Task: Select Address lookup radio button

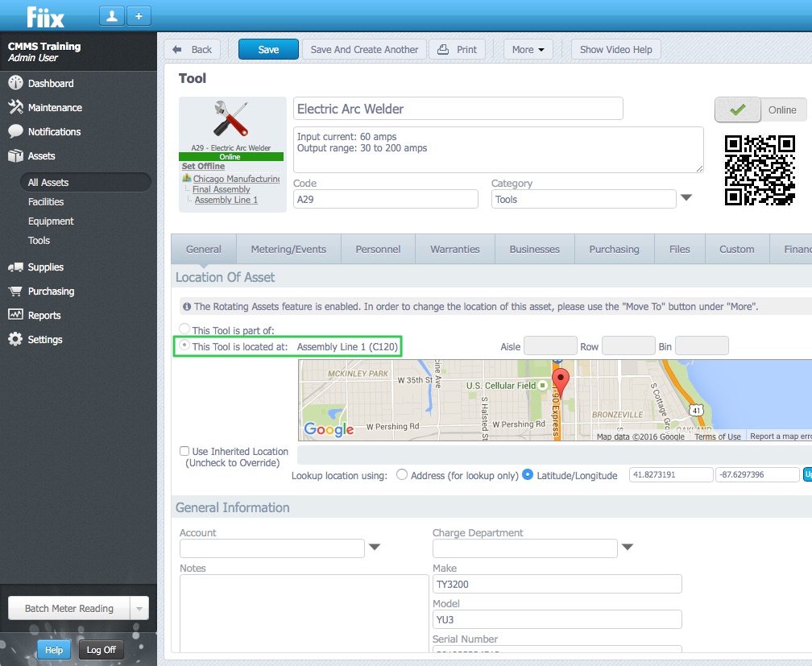Action: point(402,475)
